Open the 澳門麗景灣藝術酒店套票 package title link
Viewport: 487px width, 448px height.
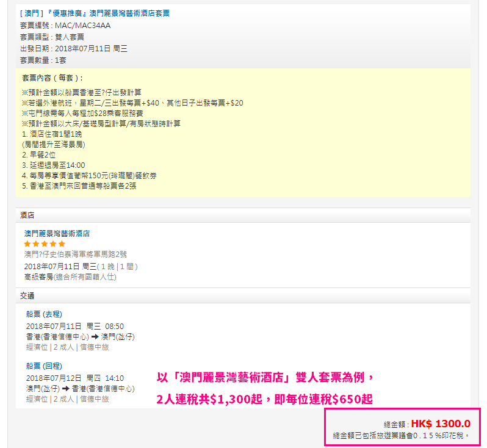pos(95,13)
